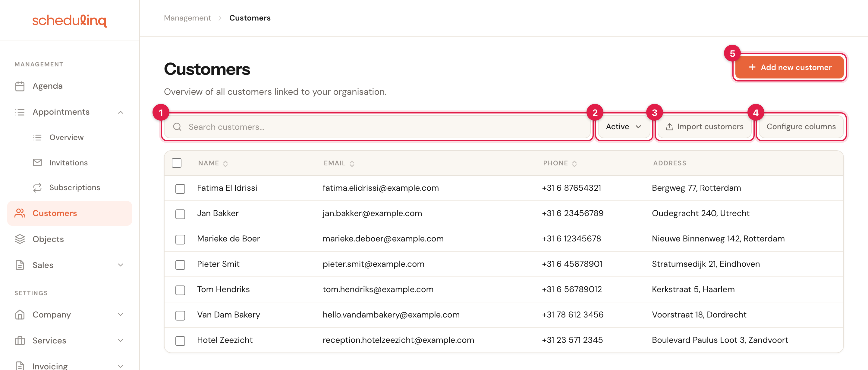The image size is (868, 370).
Task: Select Customers in the sidebar
Action: (x=70, y=213)
